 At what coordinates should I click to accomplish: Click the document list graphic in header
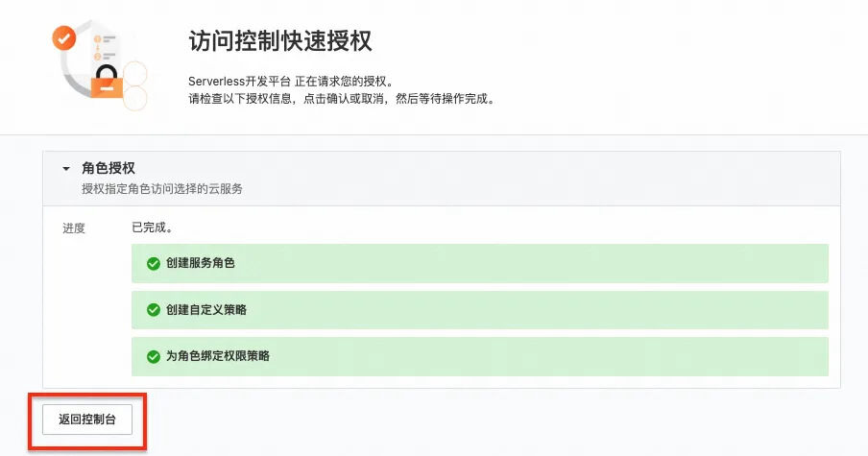coord(104,46)
